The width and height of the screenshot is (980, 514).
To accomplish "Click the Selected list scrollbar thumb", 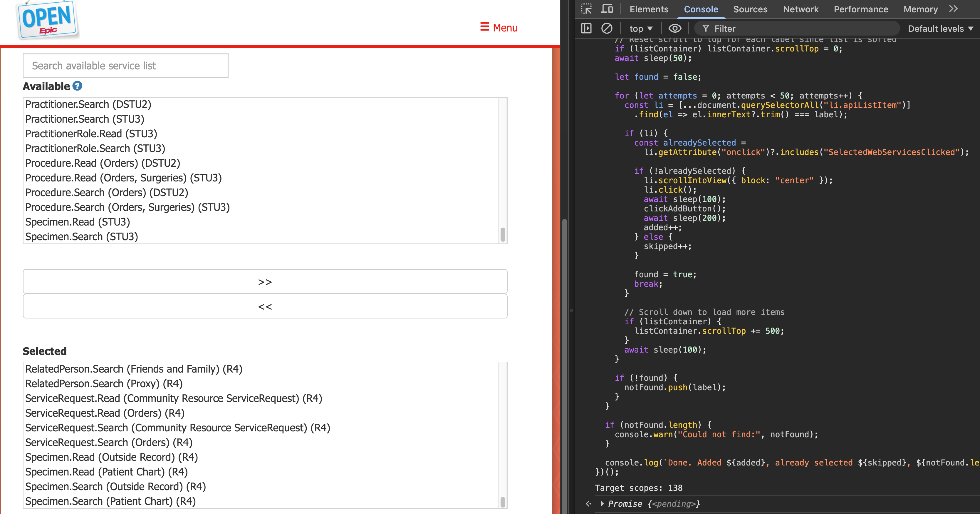I will coord(503,502).
